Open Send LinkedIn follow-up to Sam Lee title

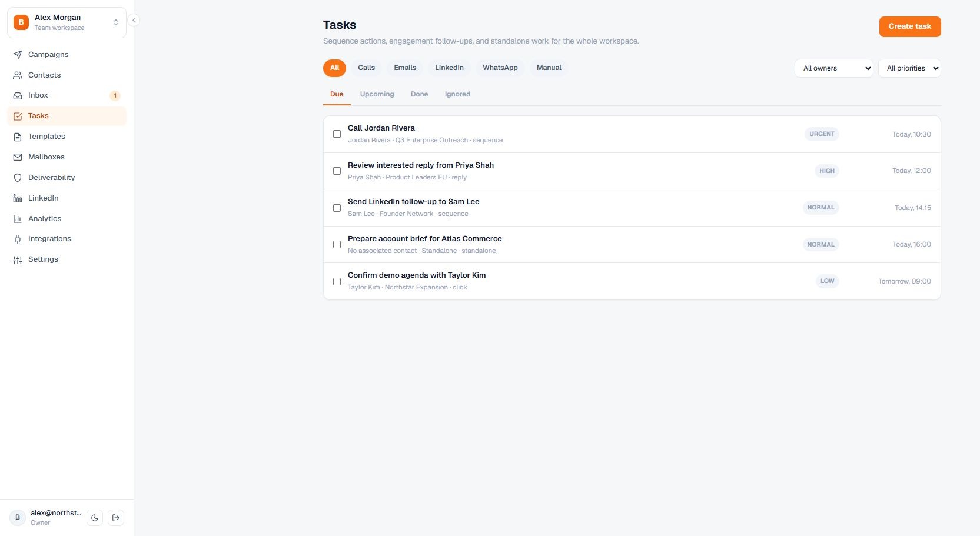coord(414,202)
